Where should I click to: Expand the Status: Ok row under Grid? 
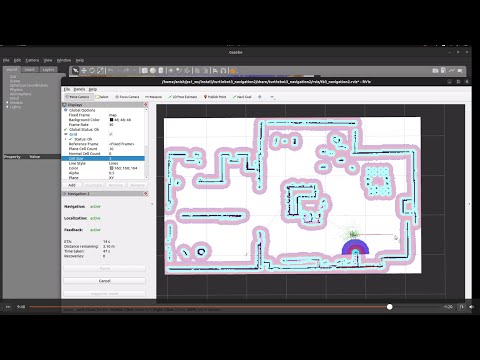pyautogui.click(x=66, y=139)
